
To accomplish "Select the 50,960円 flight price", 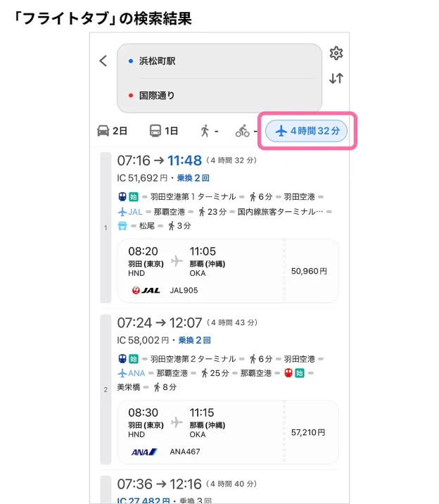I will click(x=309, y=270).
